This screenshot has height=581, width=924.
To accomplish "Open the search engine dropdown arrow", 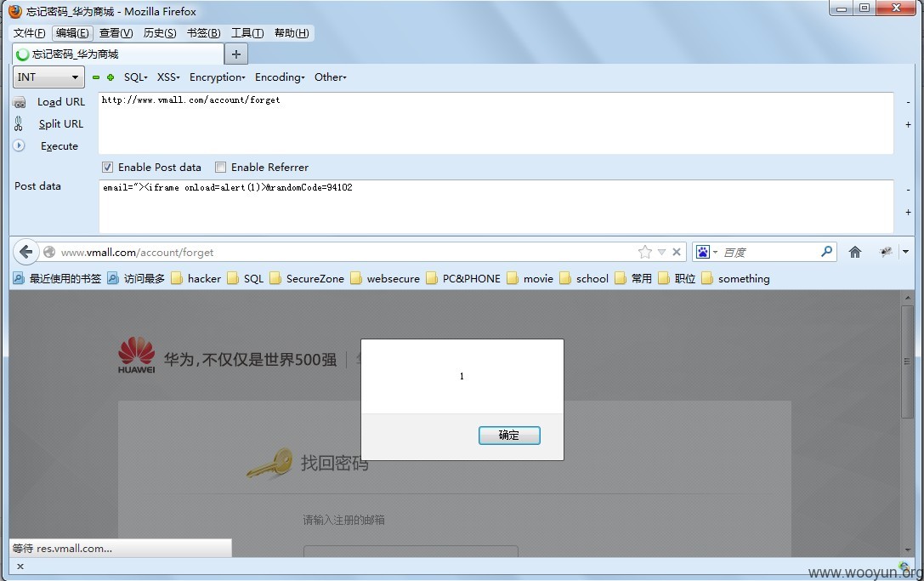I will [715, 253].
